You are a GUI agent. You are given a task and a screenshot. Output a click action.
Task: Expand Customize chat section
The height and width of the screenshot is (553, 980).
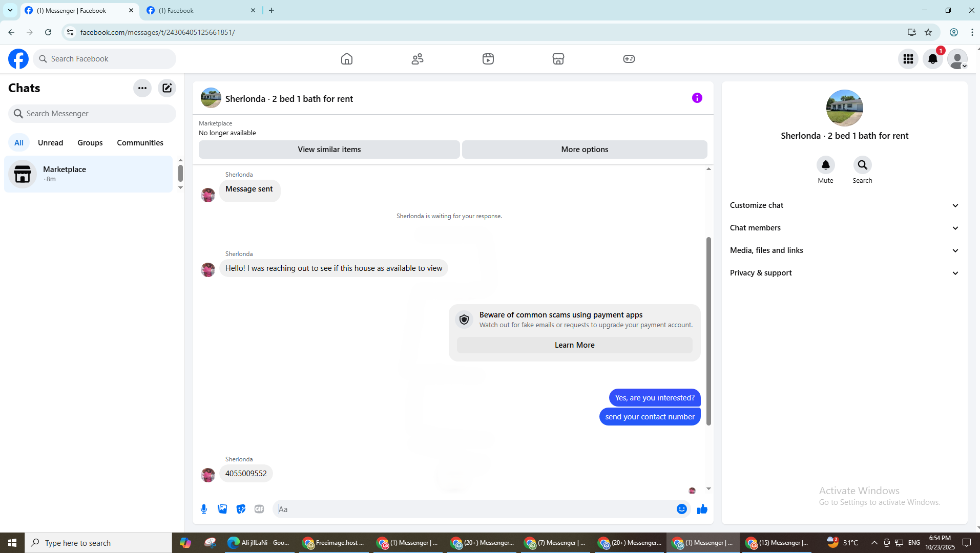844,205
